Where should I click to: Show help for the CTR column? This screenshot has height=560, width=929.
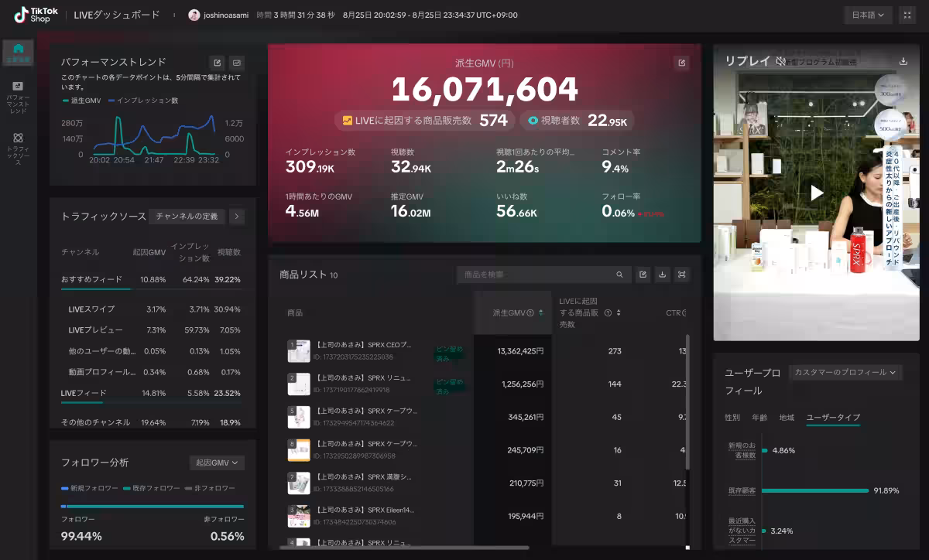tap(684, 313)
